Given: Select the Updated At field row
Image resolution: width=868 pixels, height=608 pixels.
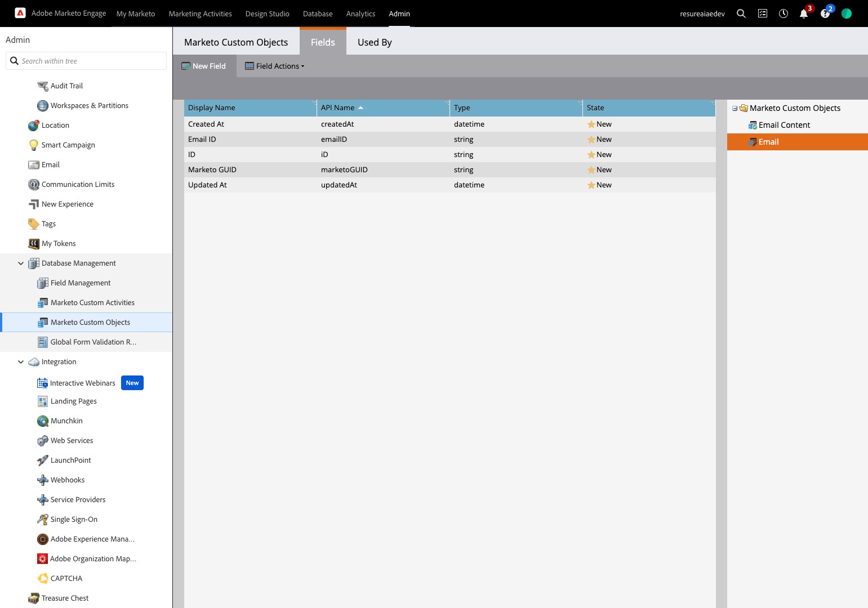Looking at the screenshot, I should [x=449, y=185].
